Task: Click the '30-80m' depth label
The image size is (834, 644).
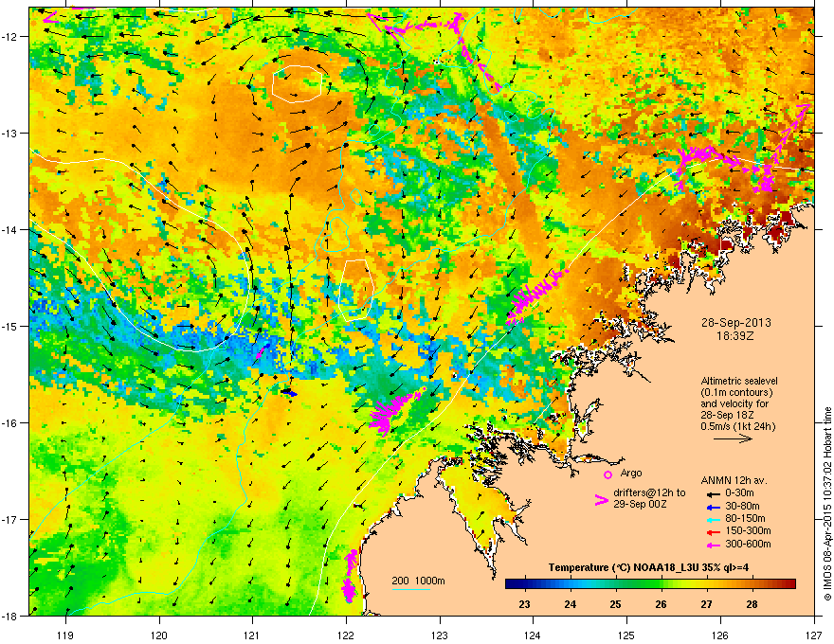Action: pos(742,507)
